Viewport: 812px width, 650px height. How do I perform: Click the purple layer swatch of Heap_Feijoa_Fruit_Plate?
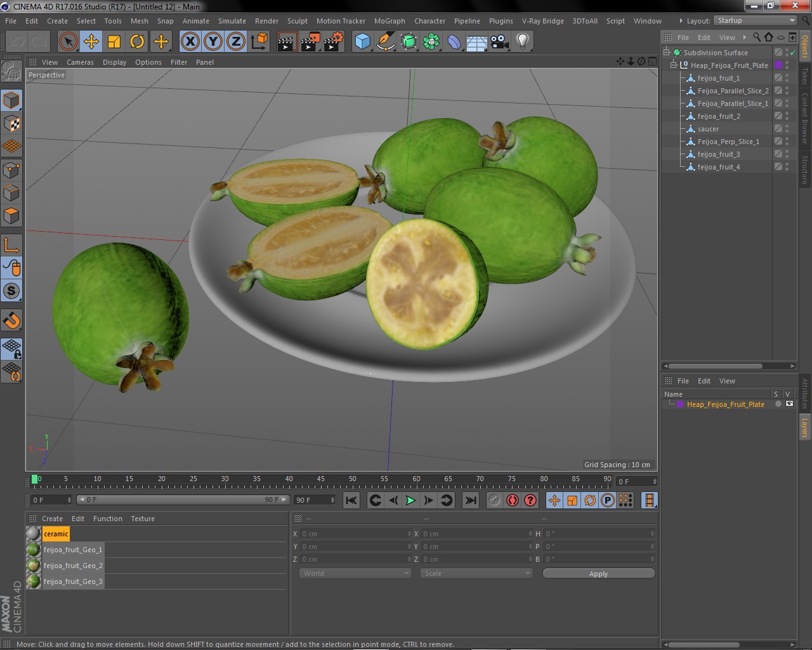point(778,65)
